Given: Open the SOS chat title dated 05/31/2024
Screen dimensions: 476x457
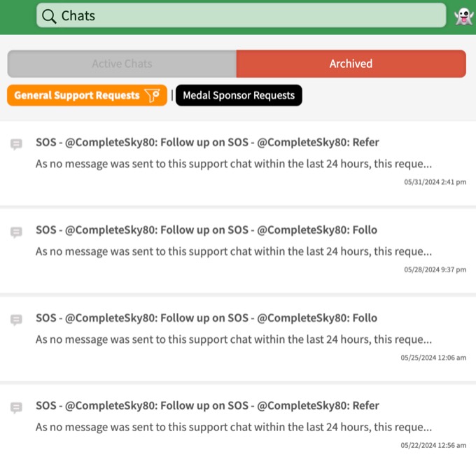Looking at the screenshot, I should click(207, 143).
